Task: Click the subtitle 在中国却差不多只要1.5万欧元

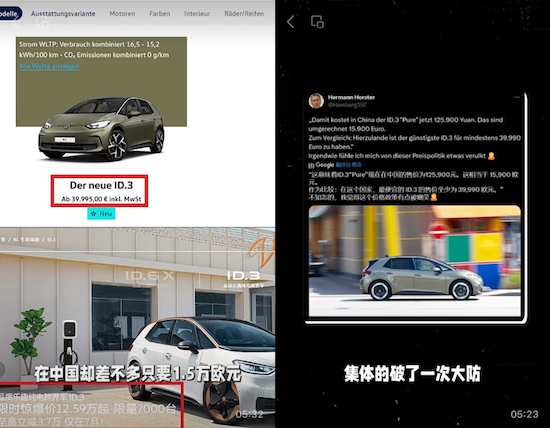Action: [x=138, y=374]
